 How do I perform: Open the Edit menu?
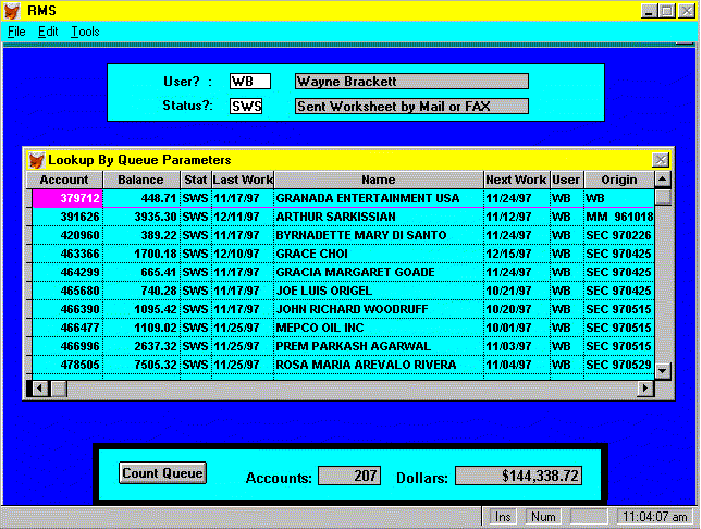pyautogui.click(x=48, y=32)
